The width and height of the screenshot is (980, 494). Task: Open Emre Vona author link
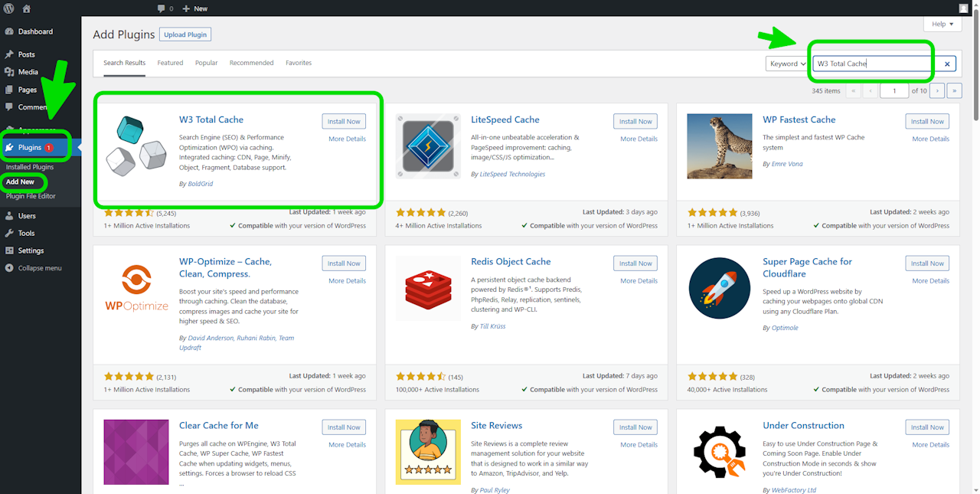[x=787, y=164]
